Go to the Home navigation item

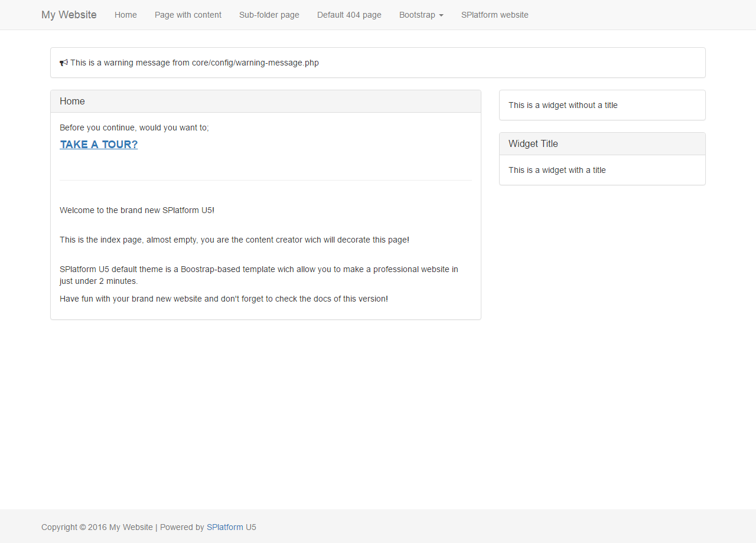[x=126, y=15]
